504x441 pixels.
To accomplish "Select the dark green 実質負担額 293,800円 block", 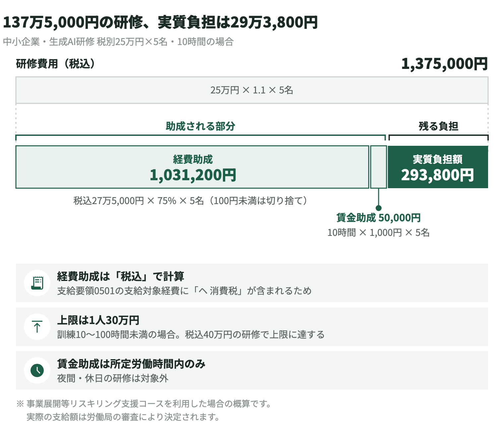I will (x=438, y=167).
